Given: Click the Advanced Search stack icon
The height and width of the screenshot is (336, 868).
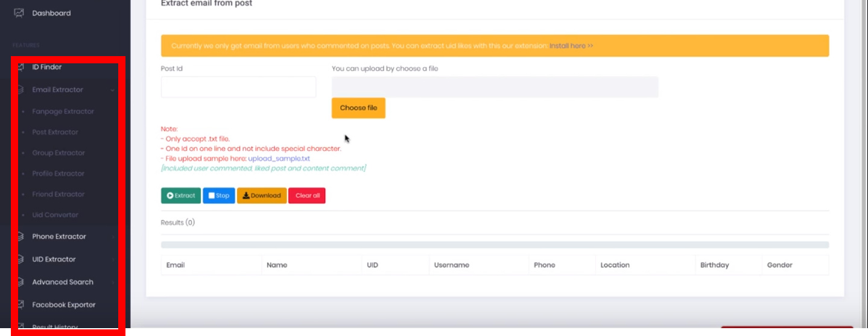Looking at the screenshot, I should pyautogui.click(x=20, y=282).
